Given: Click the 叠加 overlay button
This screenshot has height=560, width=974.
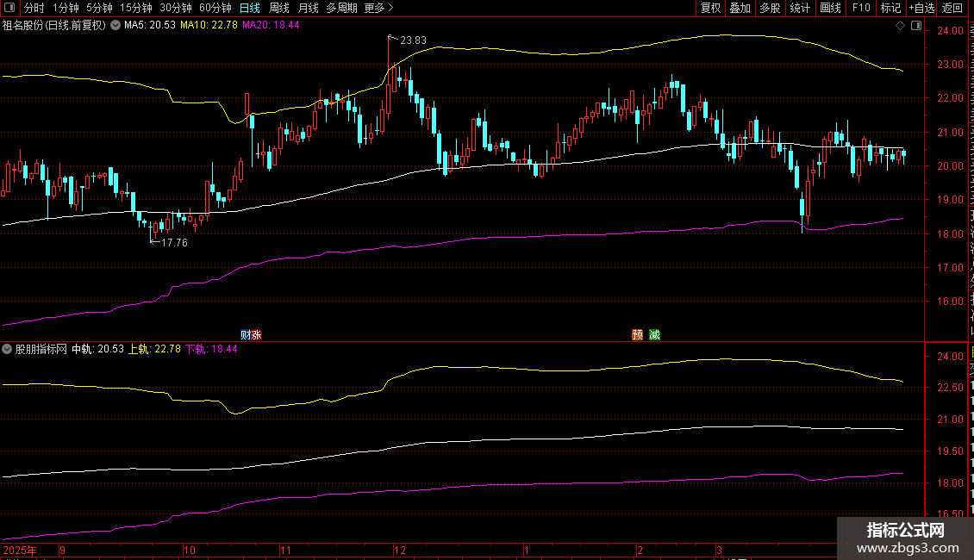Looking at the screenshot, I should tap(740, 8).
